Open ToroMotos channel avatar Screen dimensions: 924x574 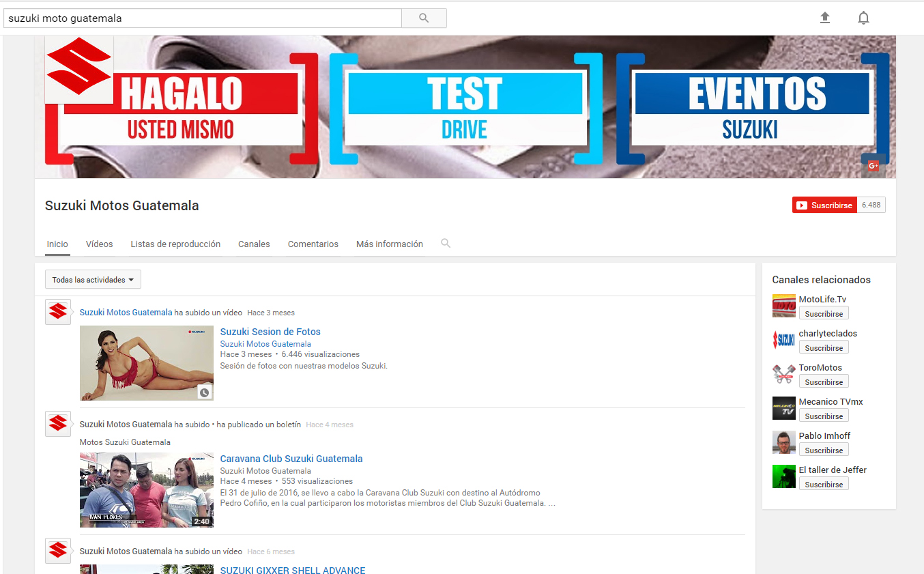point(784,374)
